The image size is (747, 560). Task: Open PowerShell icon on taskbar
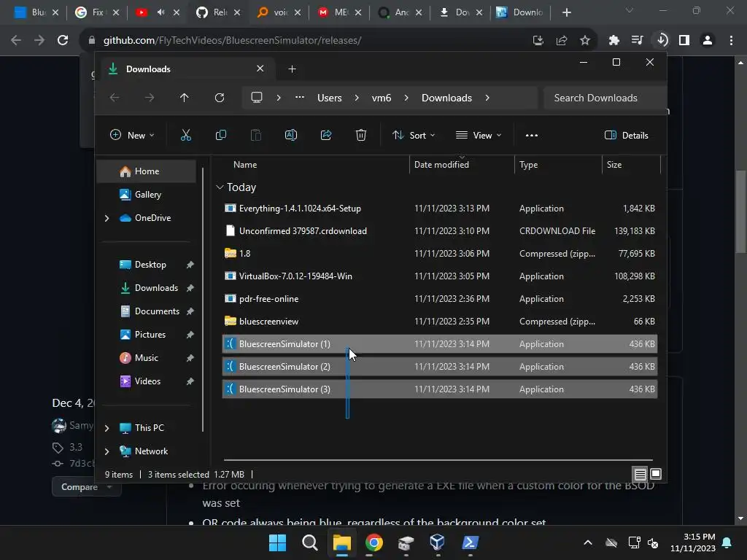[470, 542]
